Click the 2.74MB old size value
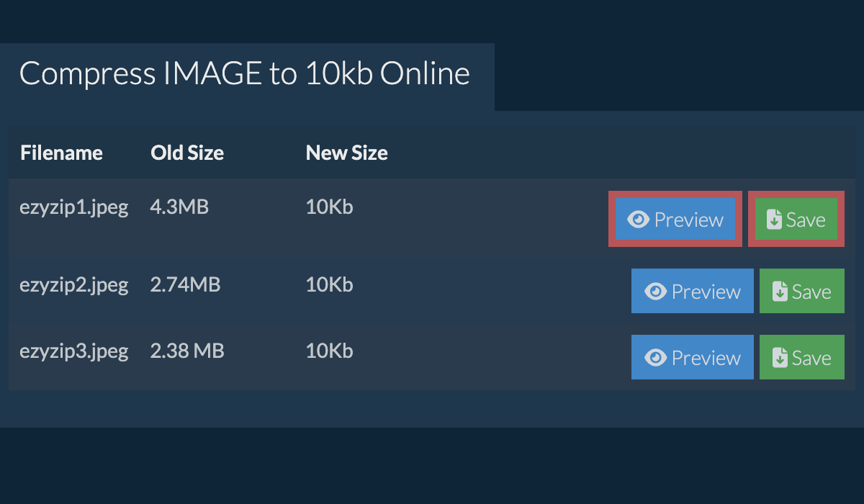Viewport: 864px width, 504px height. pyautogui.click(x=185, y=285)
